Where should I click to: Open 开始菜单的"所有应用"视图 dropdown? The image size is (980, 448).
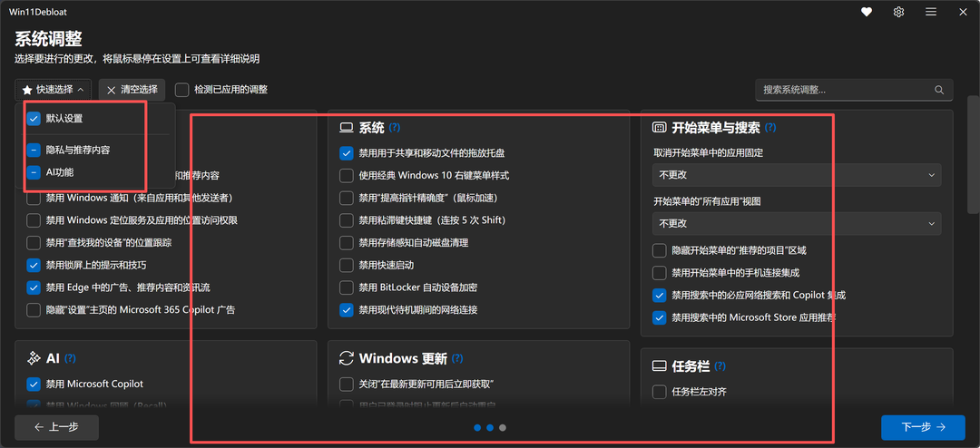click(x=797, y=223)
